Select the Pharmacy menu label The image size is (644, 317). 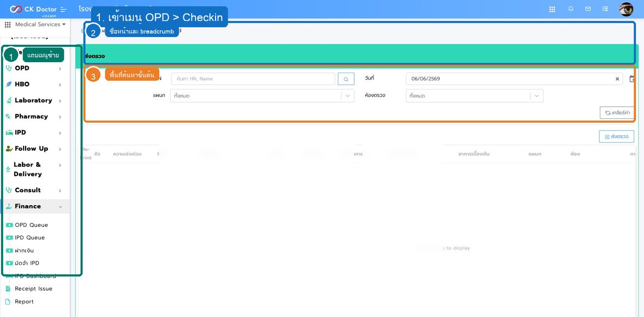[31, 116]
